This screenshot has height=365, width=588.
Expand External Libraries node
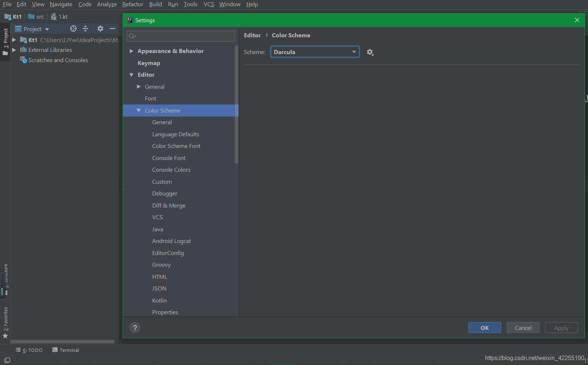[x=14, y=50]
